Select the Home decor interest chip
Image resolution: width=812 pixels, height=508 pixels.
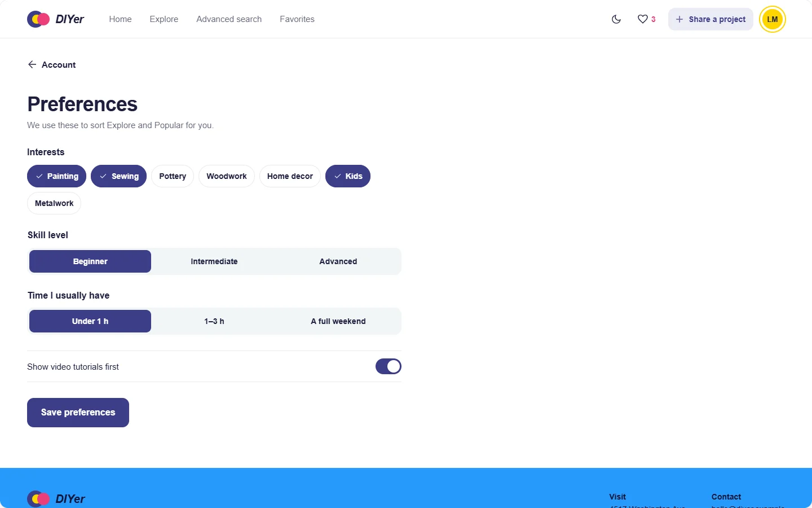click(x=290, y=176)
